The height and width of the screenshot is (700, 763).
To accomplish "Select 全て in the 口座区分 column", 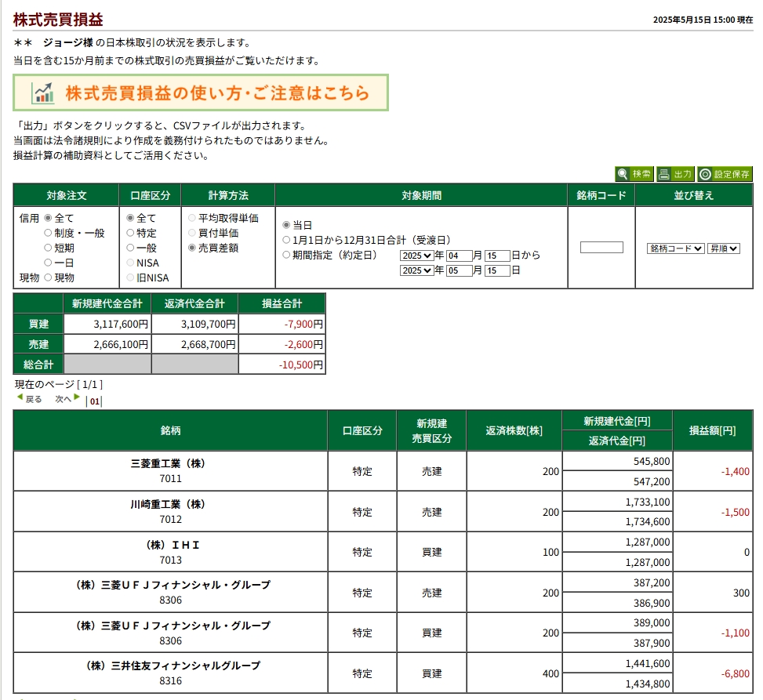I will pyautogui.click(x=130, y=218).
